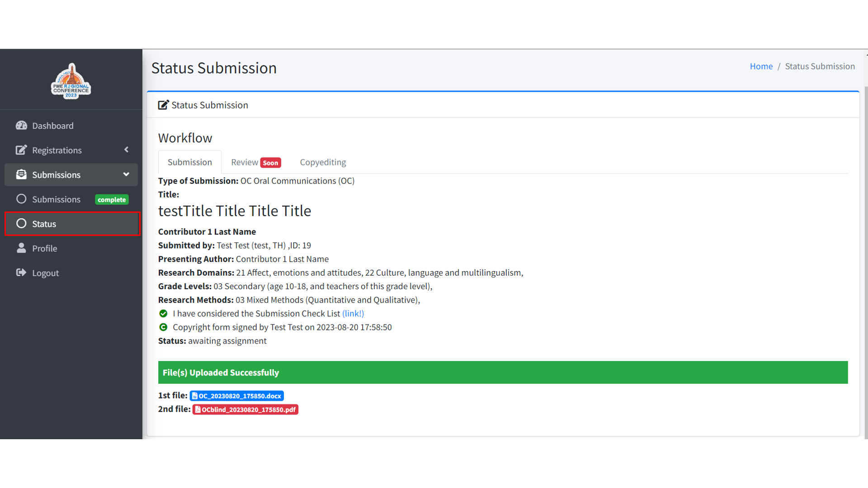Image resolution: width=868 pixels, height=488 pixels.
Task: Click the green copyright form signed indicator
Action: coord(163,327)
